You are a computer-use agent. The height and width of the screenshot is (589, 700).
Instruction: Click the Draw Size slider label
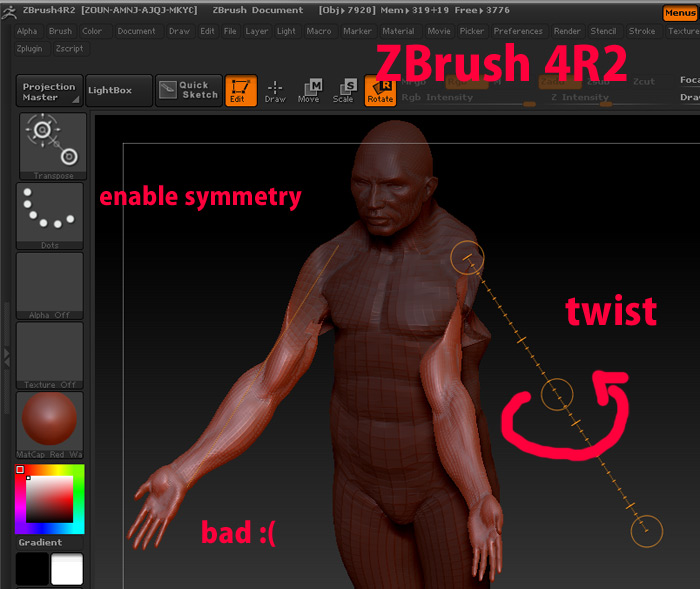click(689, 97)
